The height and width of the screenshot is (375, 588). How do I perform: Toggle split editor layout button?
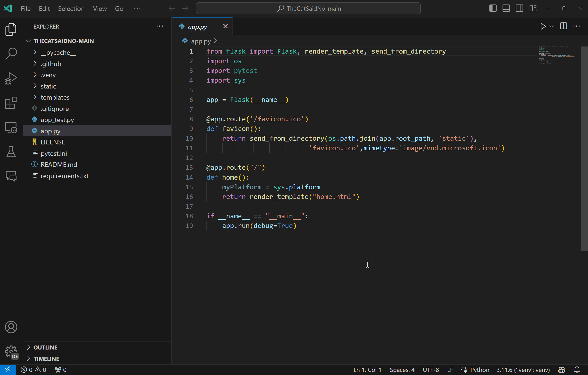pos(563,26)
